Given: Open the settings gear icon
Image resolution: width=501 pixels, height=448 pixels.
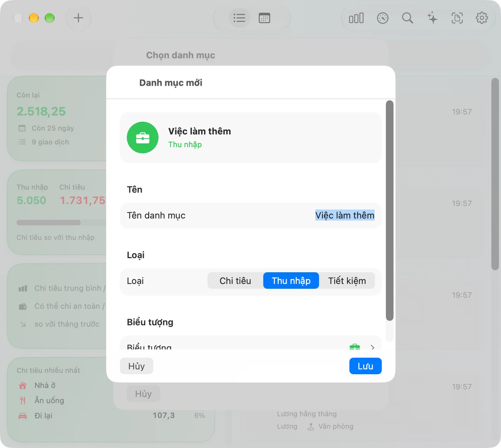Looking at the screenshot, I should click(482, 18).
